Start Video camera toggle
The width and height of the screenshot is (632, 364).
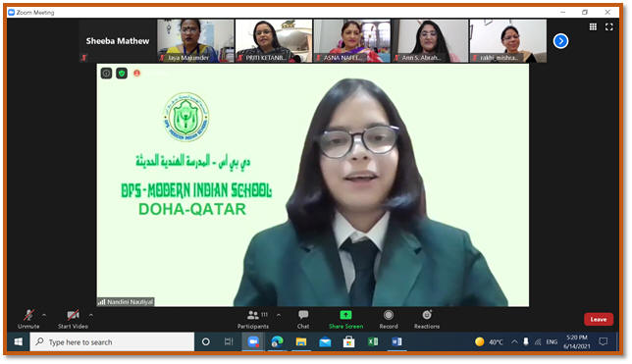pos(73,319)
